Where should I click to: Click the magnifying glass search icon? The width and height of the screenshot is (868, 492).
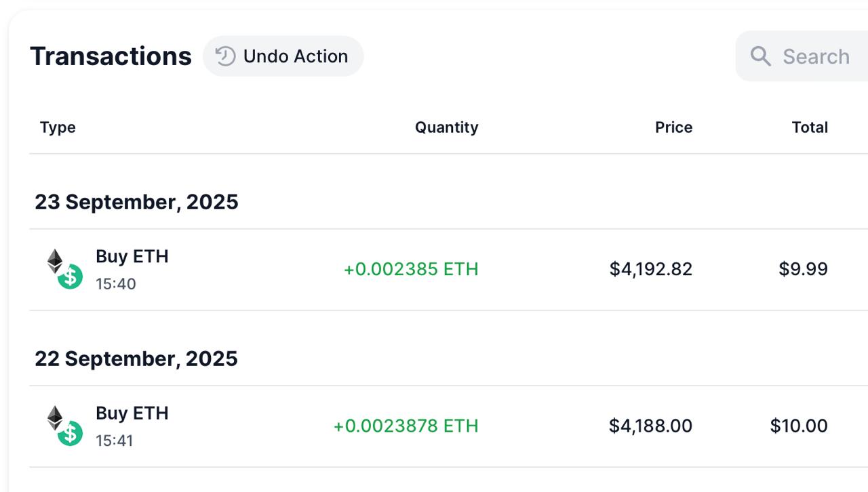(x=761, y=56)
